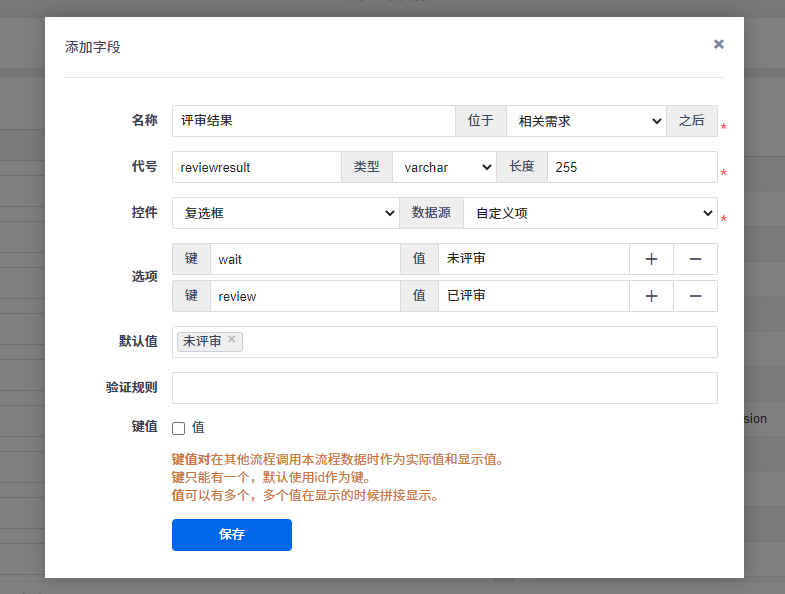Screen dimensions: 785x594
Task: Click plus icon on wait option row
Action: pos(651,259)
